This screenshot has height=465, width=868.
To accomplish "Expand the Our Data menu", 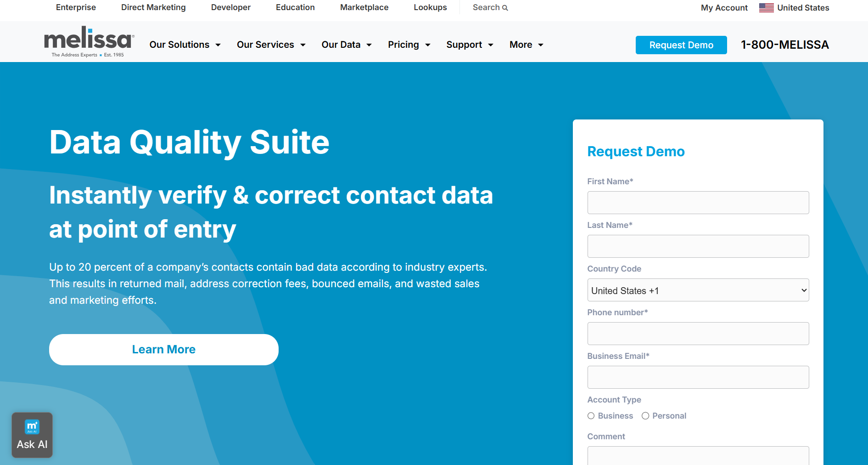I will [x=347, y=45].
